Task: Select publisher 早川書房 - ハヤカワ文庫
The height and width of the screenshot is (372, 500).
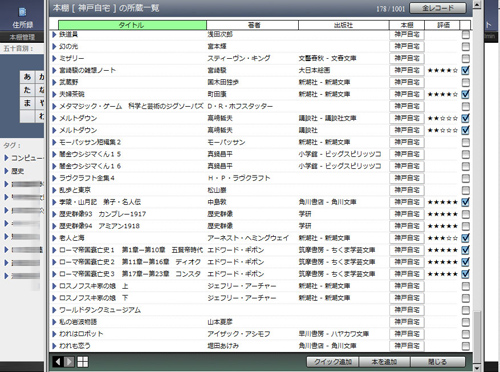Action: coord(334,334)
